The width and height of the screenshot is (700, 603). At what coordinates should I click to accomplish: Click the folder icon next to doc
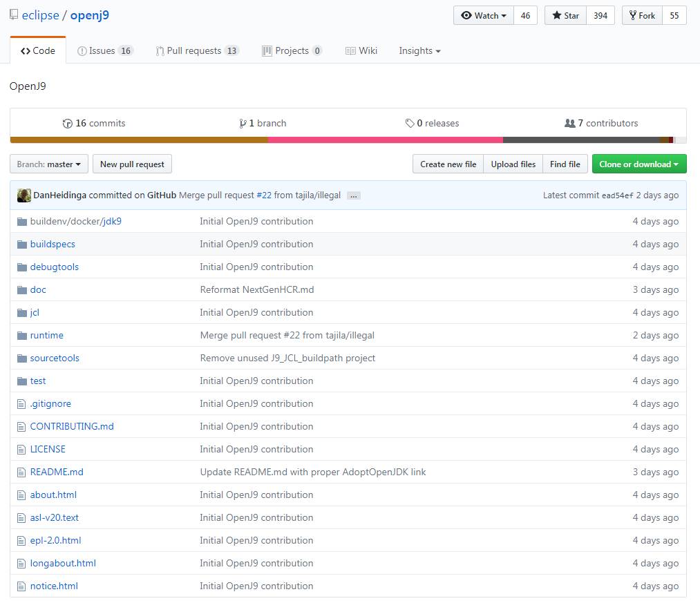(x=22, y=289)
